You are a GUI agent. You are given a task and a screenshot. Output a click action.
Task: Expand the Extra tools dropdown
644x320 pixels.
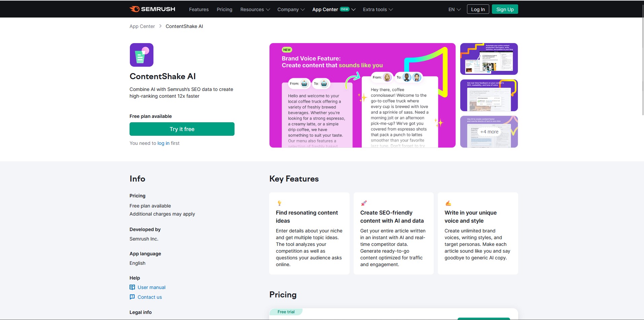tap(378, 9)
